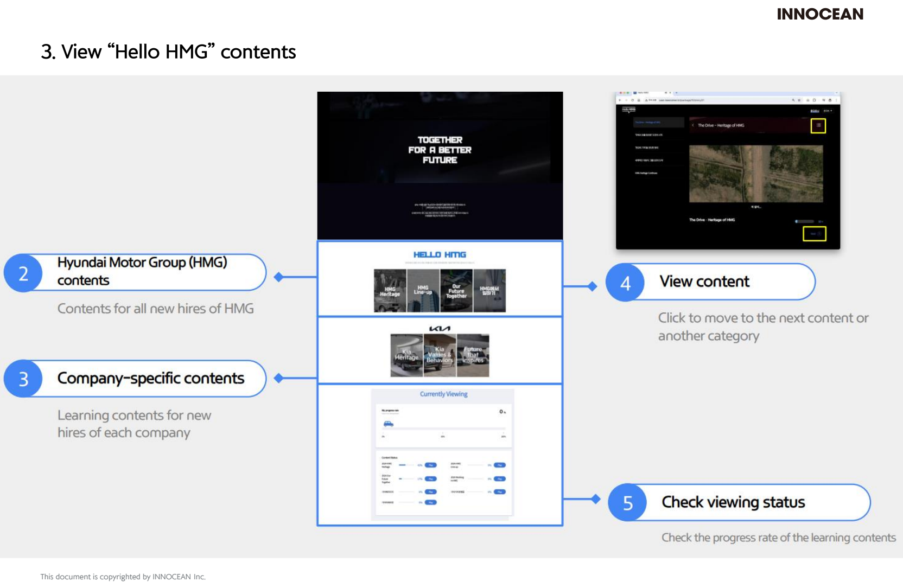This screenshot has width=903, height=588.
Task: Open the language dropdown in the viewer header
Action: 828,111
